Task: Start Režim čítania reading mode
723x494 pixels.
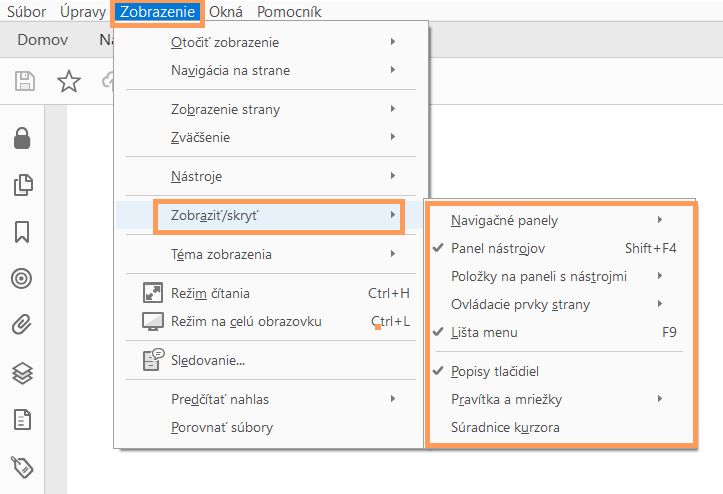Action: pyautogui.click(x=210, y=294)
